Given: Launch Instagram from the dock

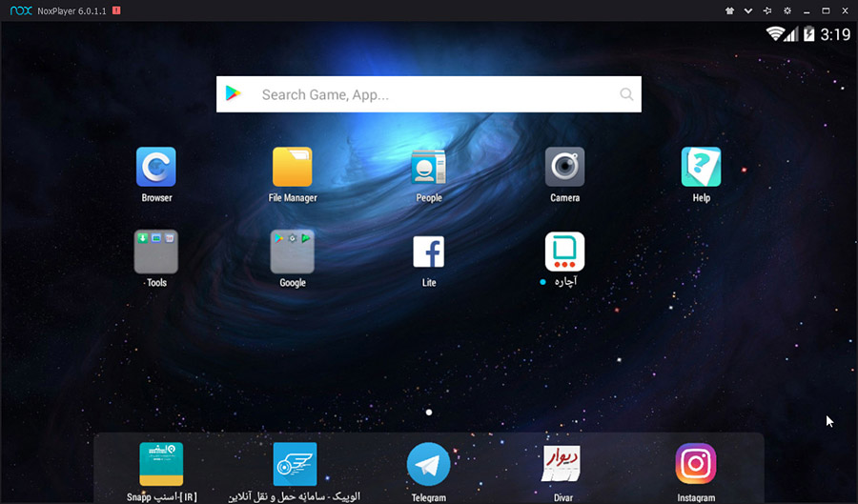Looking at the screenshot, I should click(x=696, y=465).
